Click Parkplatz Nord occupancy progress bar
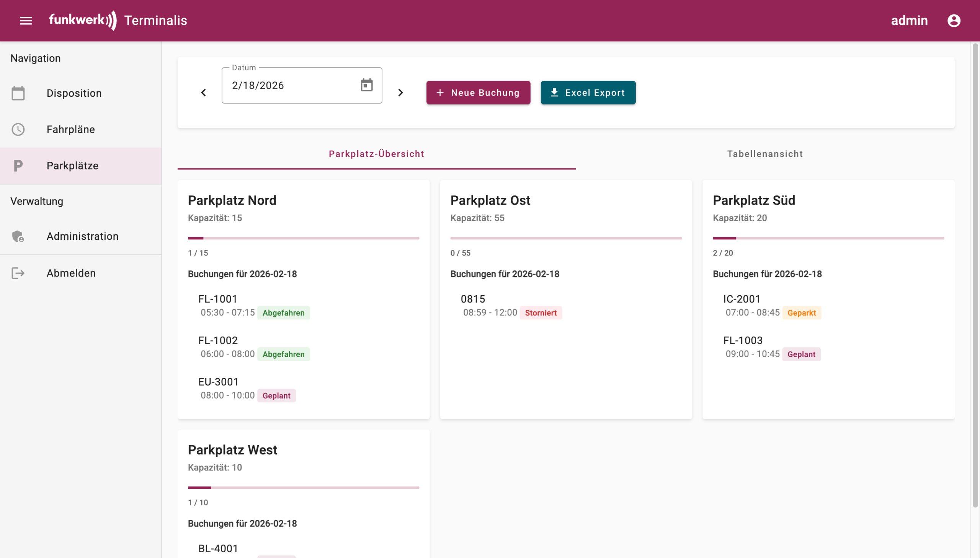 coord(303,238)
